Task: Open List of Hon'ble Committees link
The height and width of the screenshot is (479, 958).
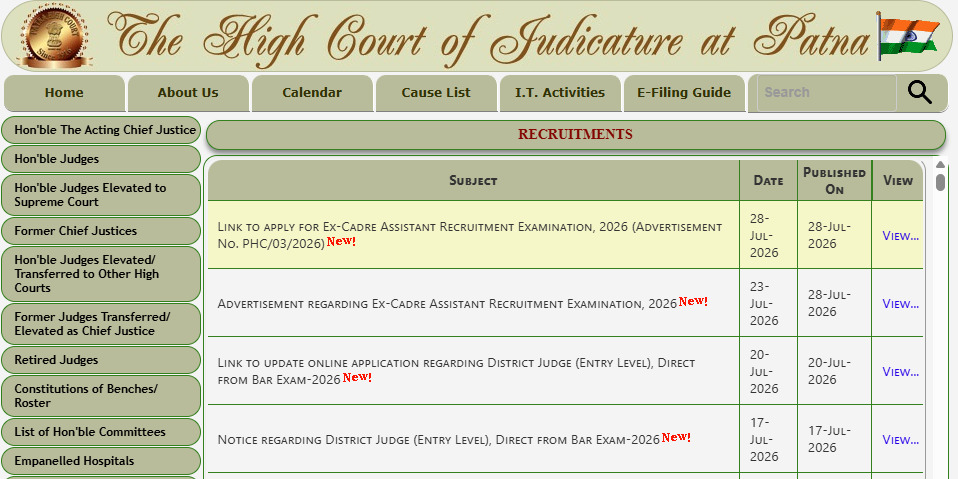Action: pos(101,432)
